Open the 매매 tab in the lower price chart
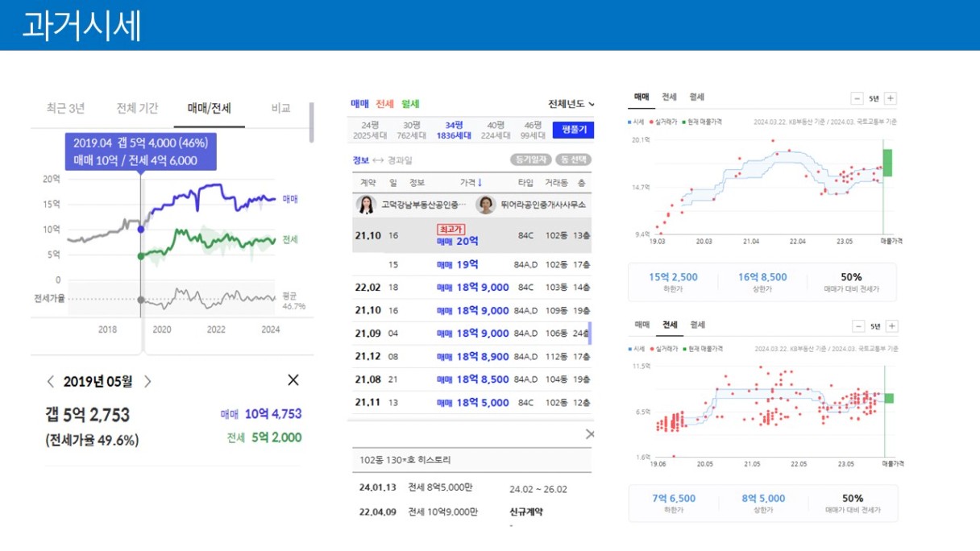 (x=642, y=325)
